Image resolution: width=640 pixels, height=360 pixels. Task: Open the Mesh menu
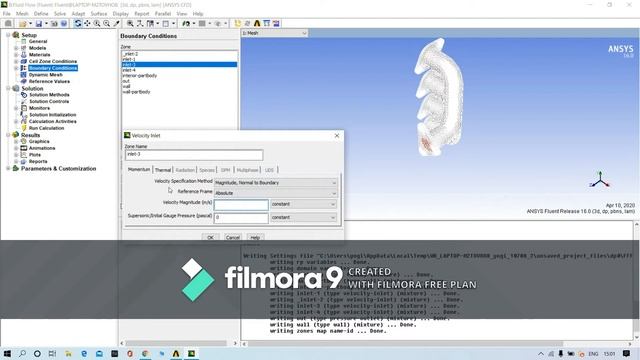(x=22, y=13)
